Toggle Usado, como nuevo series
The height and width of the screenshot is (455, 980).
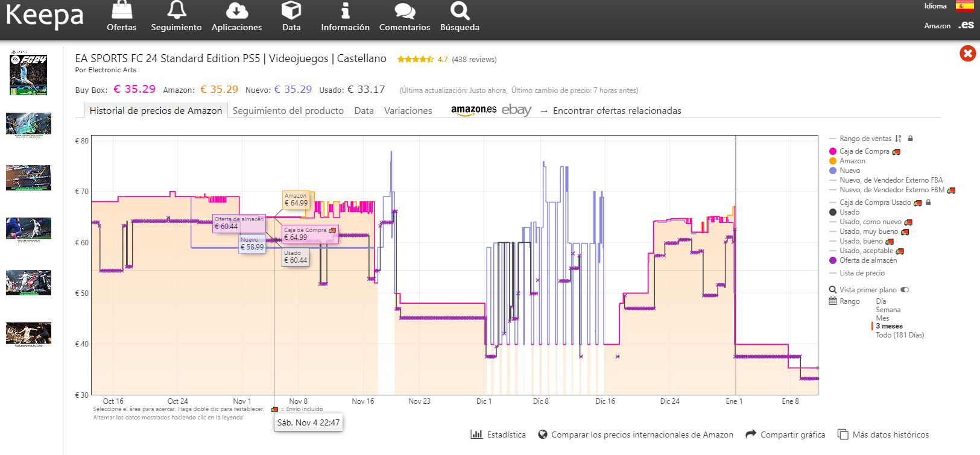pos(871,222)
